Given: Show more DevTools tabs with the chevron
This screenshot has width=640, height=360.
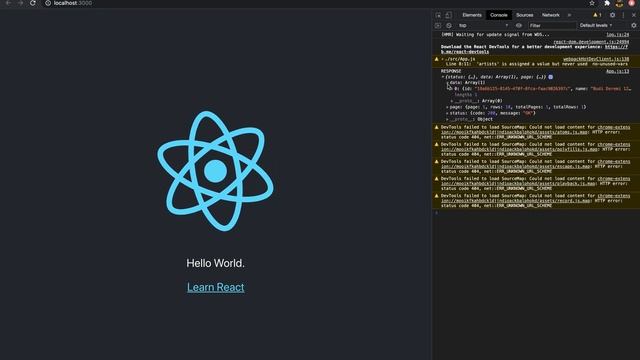Looking at the screenshot, I should [569, 15].
